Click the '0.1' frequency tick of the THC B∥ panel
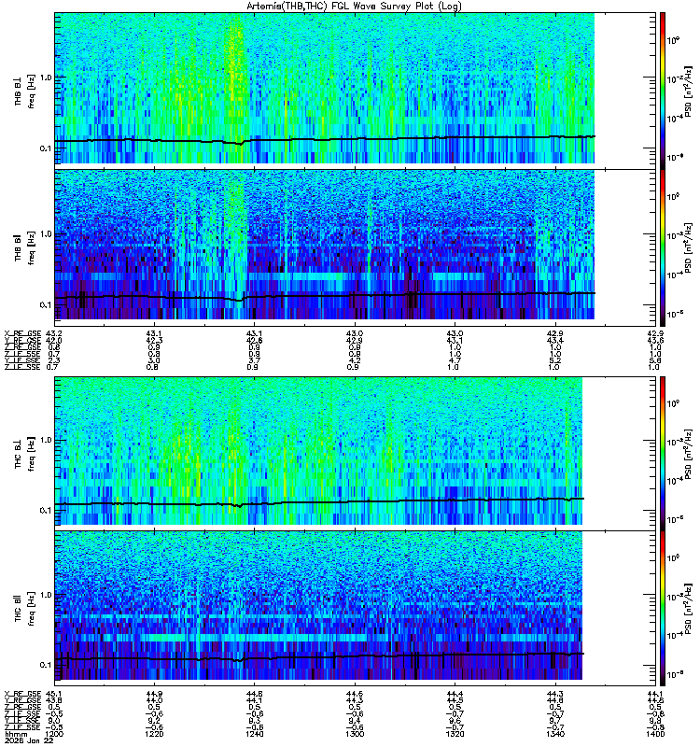The height and width of the screenshot is (747, 700). (46, 665)
